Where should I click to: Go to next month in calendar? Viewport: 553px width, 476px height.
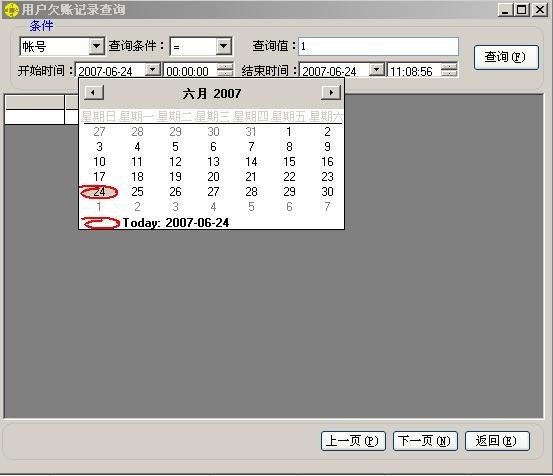point(331,93)
